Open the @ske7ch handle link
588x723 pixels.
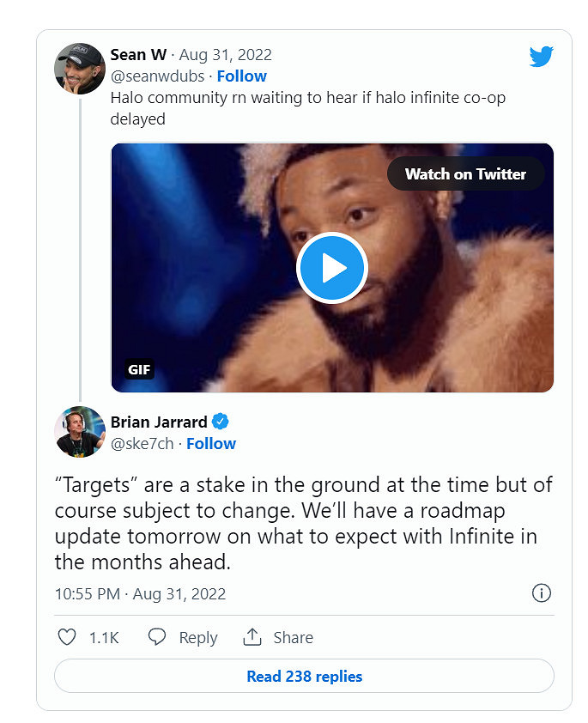click(142, 443)
